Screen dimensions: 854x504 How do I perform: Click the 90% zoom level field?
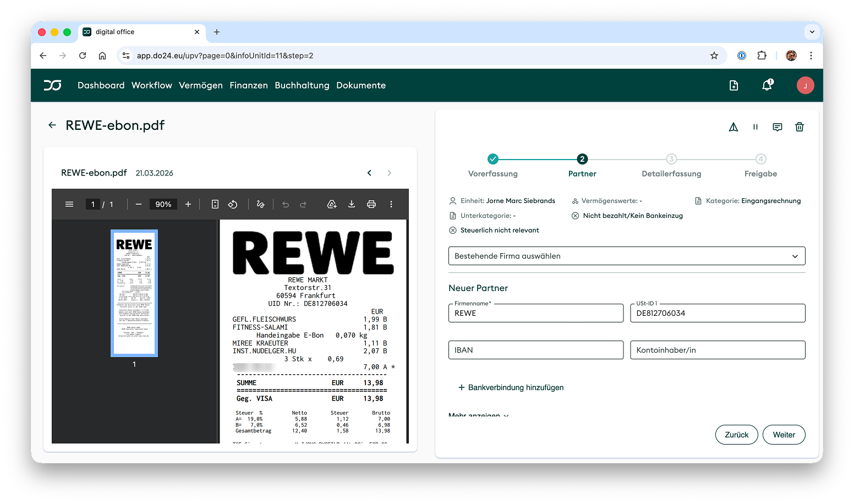tap(163, 204)
